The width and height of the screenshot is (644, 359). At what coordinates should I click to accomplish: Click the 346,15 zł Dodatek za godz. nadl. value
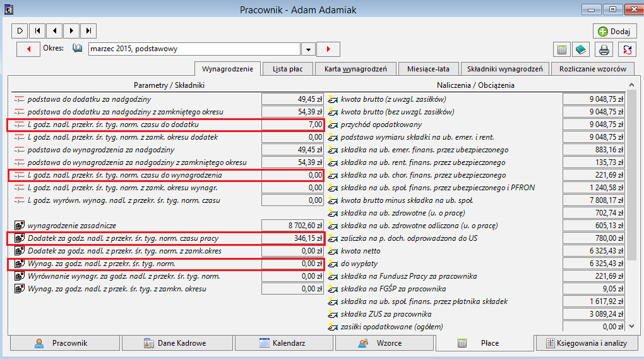[x=292, y=238]
